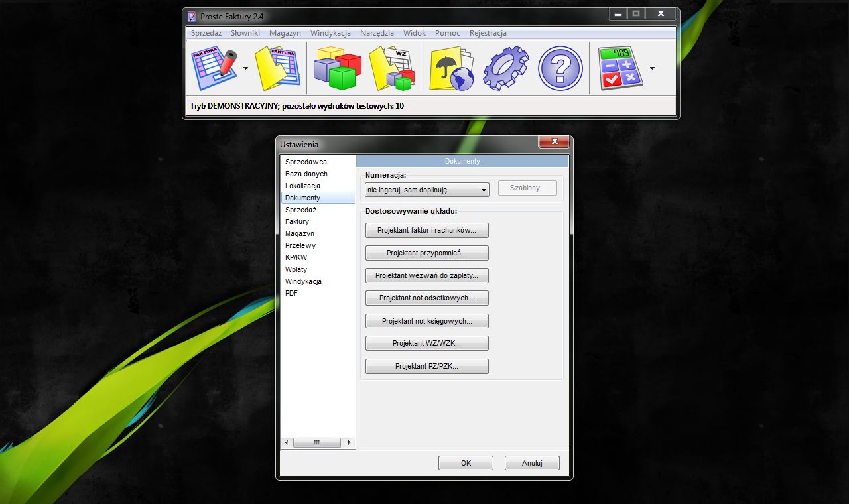
Task: Click the Tryb DEMONSTRACYJNY status bar text
Action: tap(296, 106)
